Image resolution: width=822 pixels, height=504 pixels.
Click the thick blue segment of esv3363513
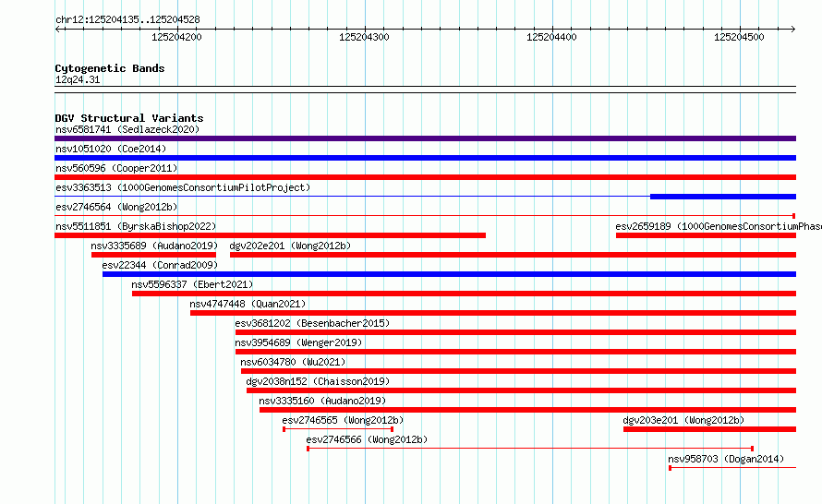[723, 197]
